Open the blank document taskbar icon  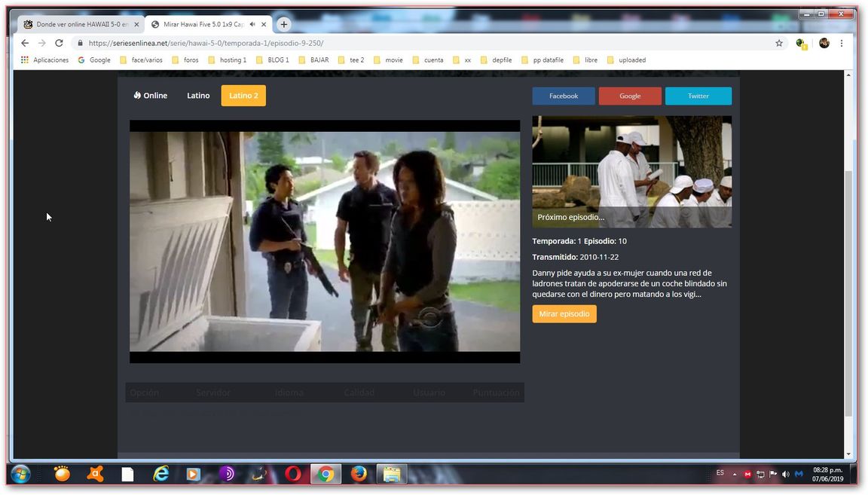pos(128,475)
